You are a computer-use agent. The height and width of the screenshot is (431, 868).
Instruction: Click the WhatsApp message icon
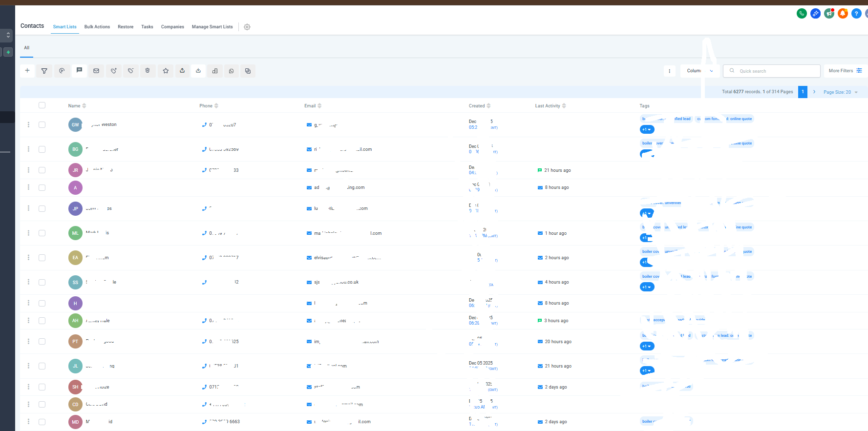(232, 71)
